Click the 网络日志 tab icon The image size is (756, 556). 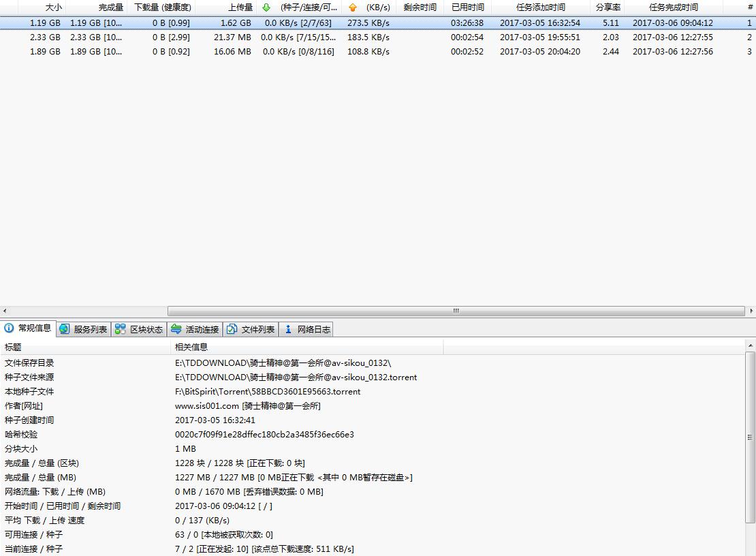[x=288, y=329]
